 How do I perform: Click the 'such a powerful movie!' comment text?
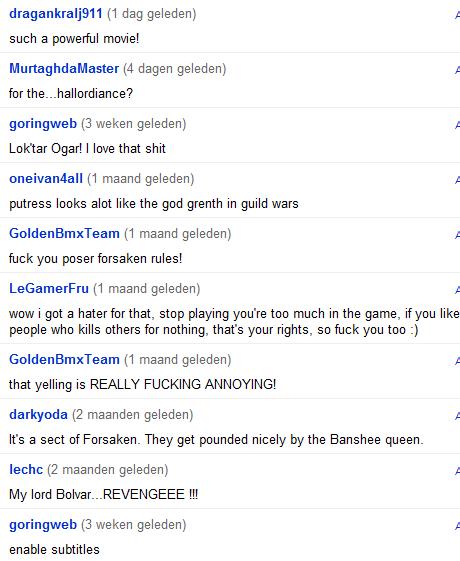click(x=74, y=39)
